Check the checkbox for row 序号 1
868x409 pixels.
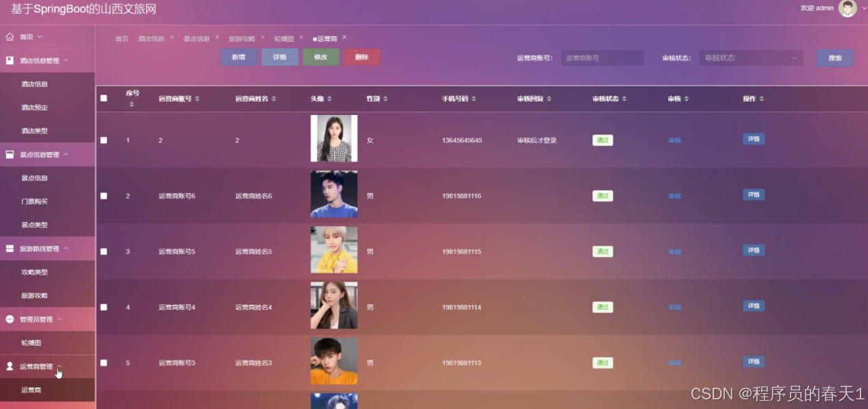click(103, 140)
